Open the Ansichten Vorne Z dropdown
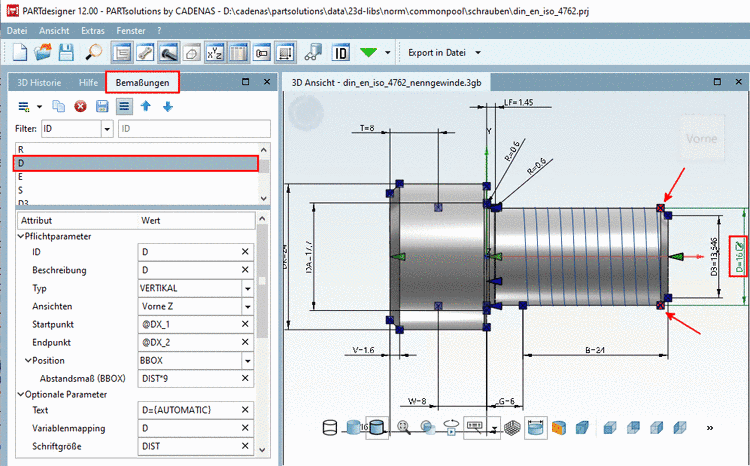750x466 pixels. click(x=246, y=307)
